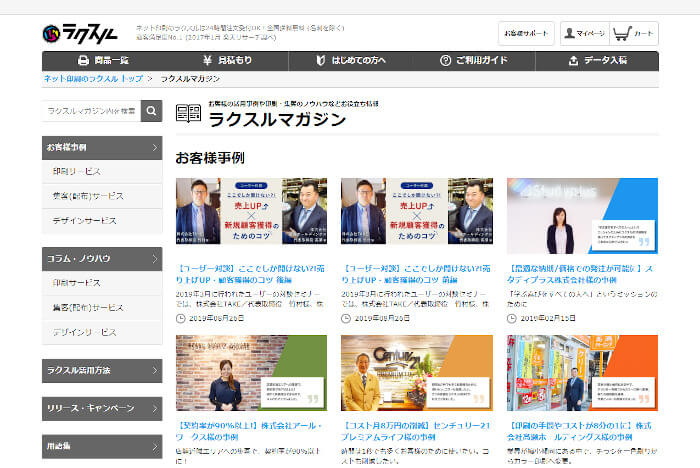Viewport: 700px width, 468px height.
Task: Click the Raksul logo icon
Action: click(51, 34)
